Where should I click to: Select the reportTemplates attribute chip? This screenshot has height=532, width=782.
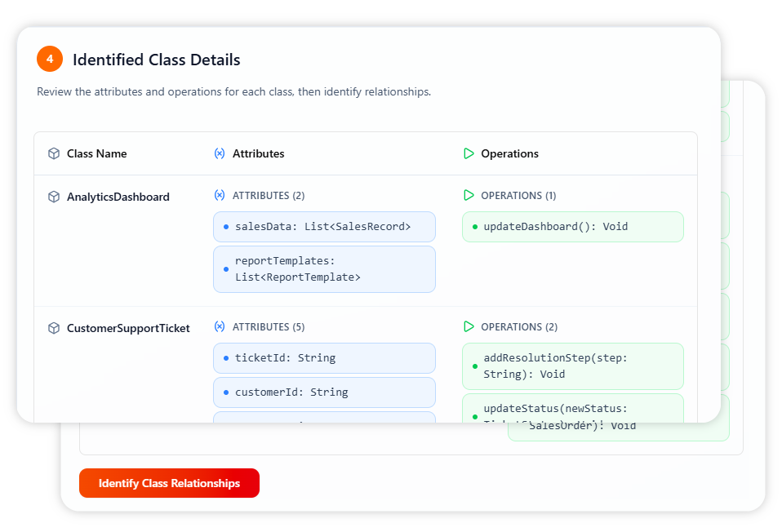(x=324, y=269)
